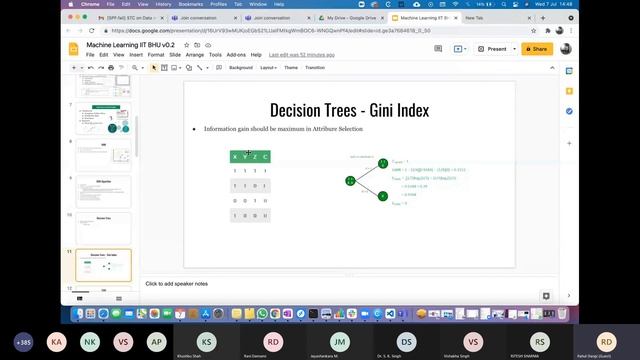Open the zoom level dropdown arrow
This screenshot has width=640, height=360.
click(x=142, y=68)
